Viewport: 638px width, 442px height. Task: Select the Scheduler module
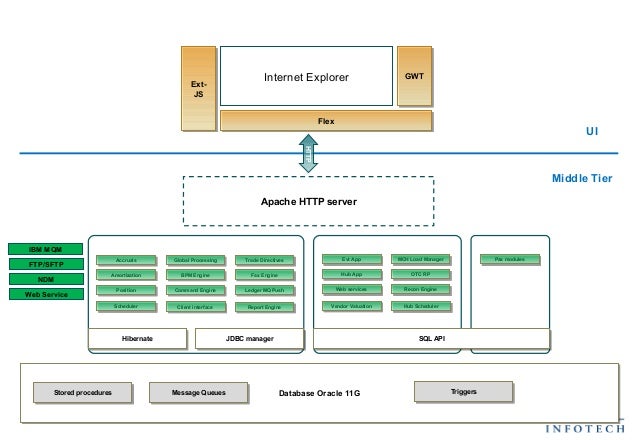126,306
